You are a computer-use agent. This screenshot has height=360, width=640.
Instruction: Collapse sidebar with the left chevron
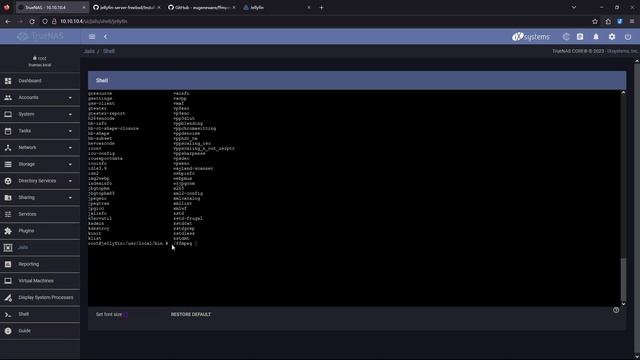[x=105, y=37]
